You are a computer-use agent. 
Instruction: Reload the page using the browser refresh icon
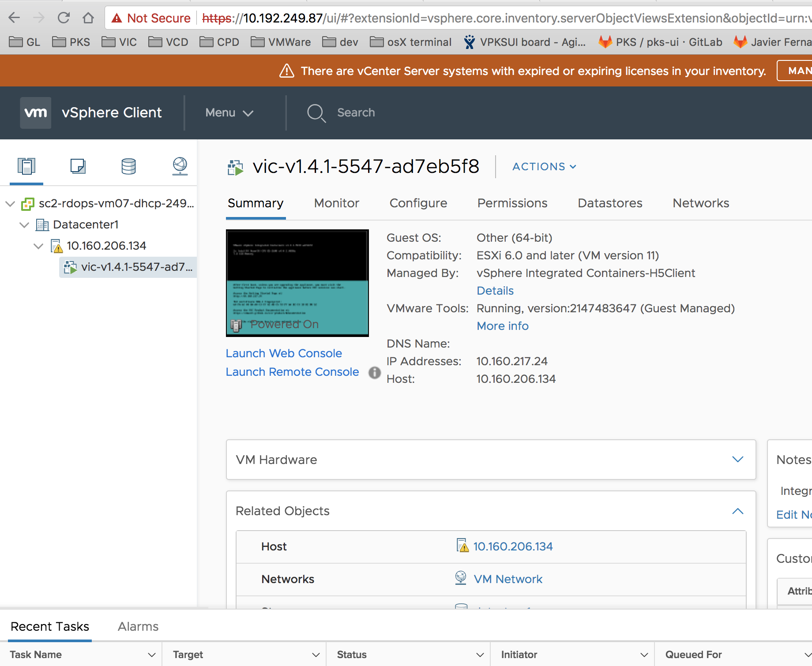[64, 18]
